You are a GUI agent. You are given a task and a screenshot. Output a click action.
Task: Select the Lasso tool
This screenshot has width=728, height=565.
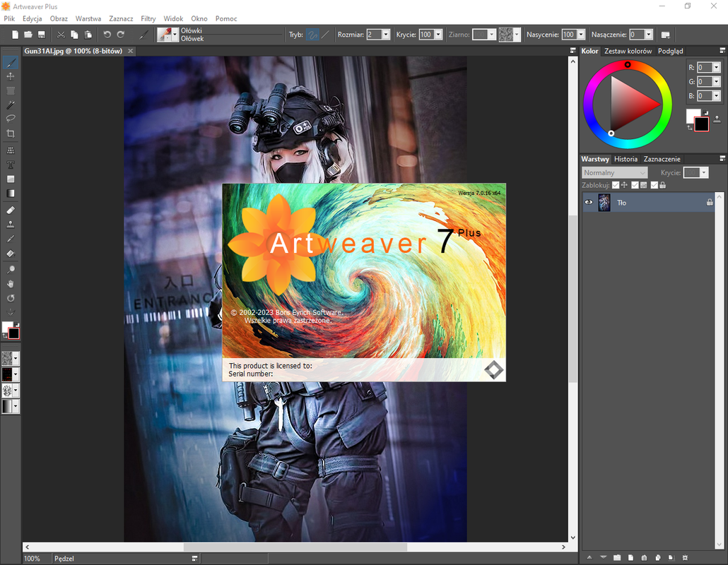coord(11,119)
